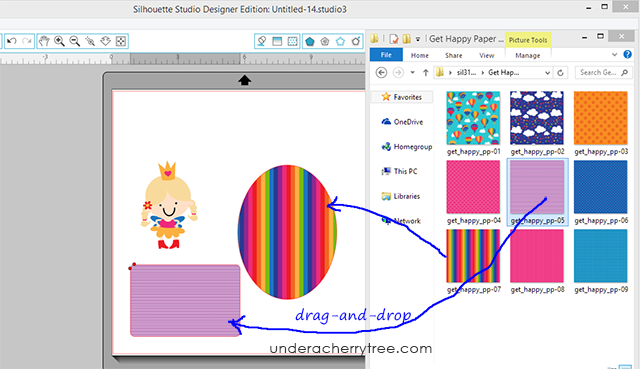Expand the Explorer ribbon chevron
Viewport: 640px width, 369px height.
click(x=614, y=54)
